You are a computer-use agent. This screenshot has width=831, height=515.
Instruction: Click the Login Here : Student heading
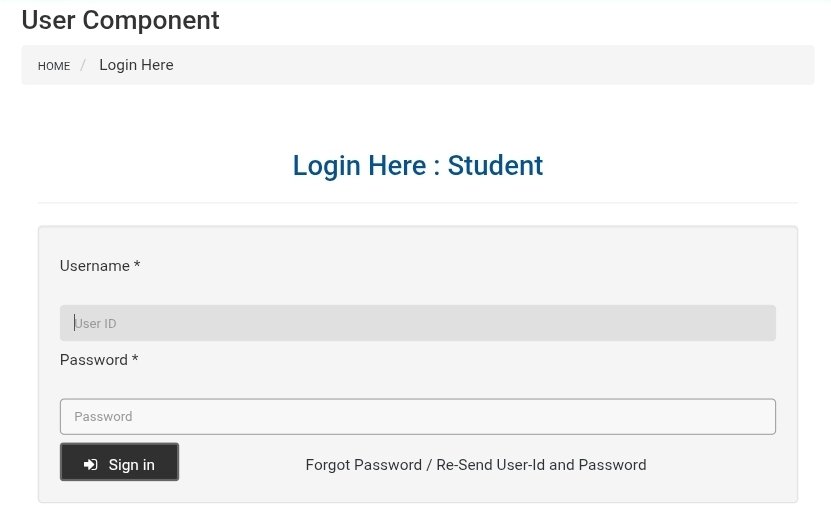click(x=417, y=165)
